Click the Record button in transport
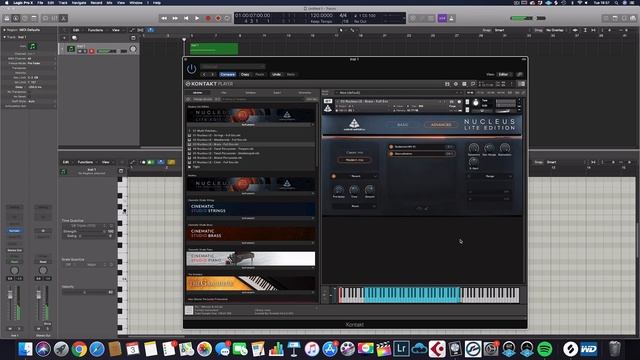This screenshot has height=360, width=640. coord(208,18)
